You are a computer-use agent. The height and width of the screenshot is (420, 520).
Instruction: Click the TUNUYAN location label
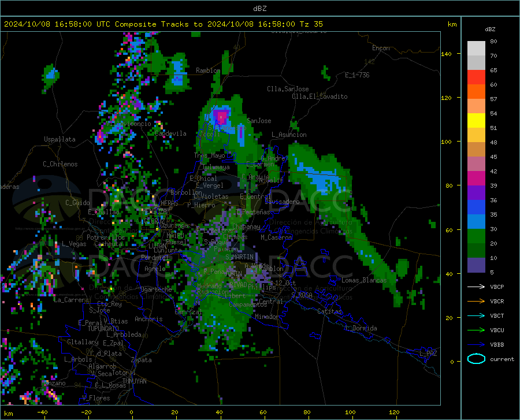tap(134, 381)
